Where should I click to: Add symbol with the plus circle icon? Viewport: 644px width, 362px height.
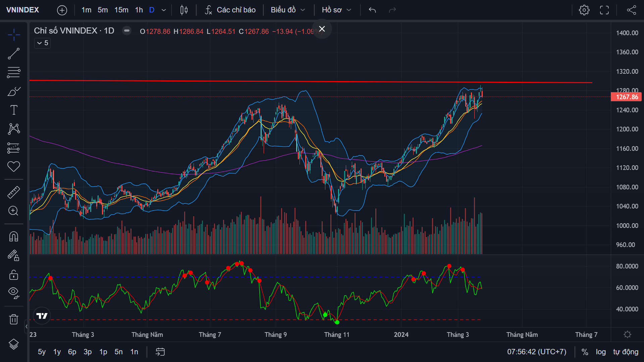62,10
